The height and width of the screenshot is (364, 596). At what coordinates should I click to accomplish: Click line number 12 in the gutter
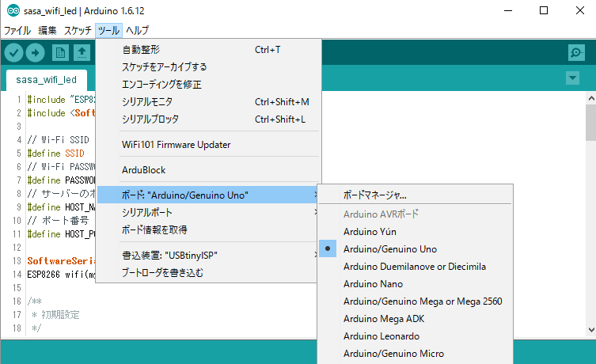click(17, 248)
